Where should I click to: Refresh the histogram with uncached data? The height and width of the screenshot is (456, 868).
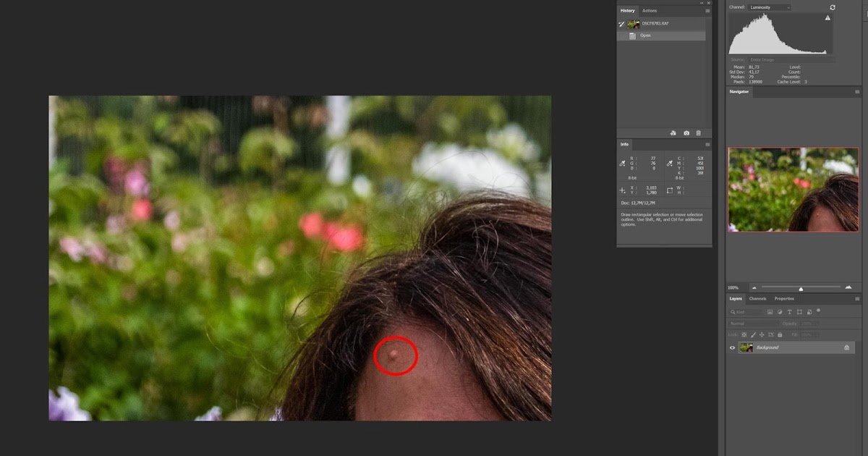point(833,7)
